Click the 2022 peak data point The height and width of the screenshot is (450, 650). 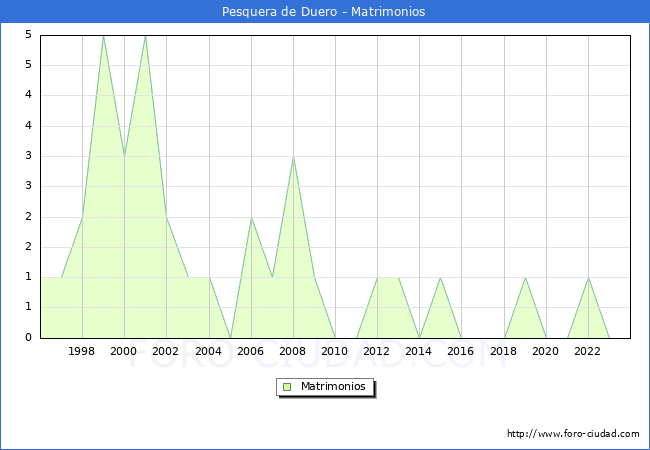pyautogui.click(x=588, y=278)
